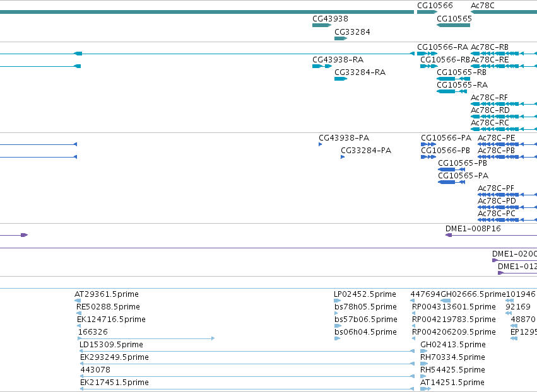Select the gene label reading exactly CG33284

(x=352, y=32)
